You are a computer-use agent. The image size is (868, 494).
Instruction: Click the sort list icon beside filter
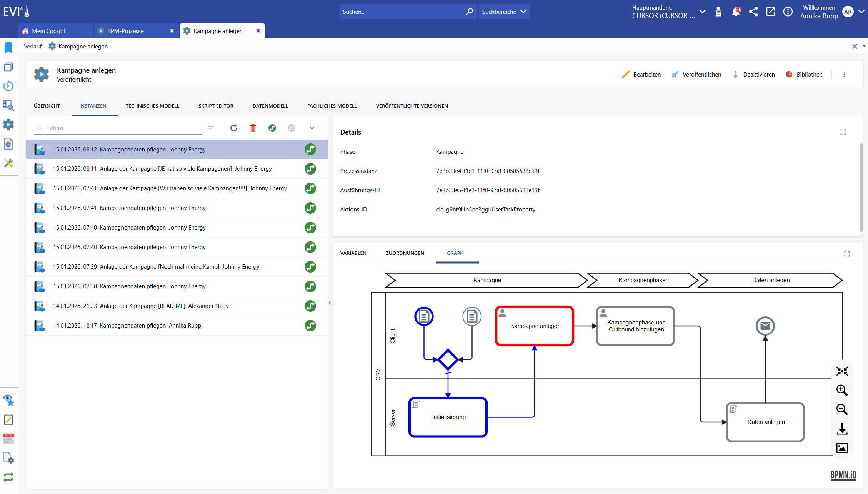(210, 128)
